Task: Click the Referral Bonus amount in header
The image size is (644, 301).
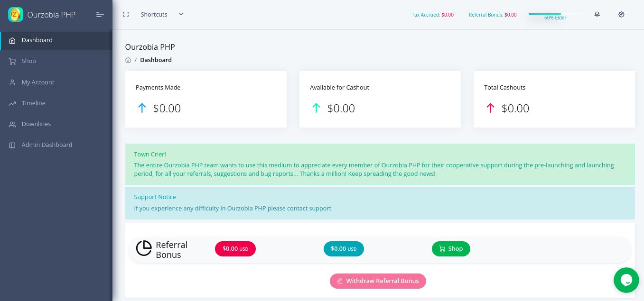Action: [510, 15]
